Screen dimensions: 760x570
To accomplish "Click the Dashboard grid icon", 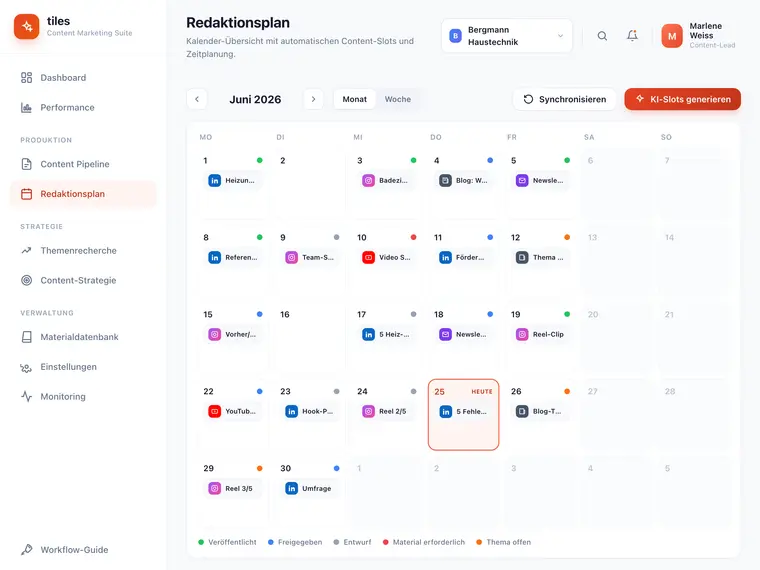I will pos(27,78).
